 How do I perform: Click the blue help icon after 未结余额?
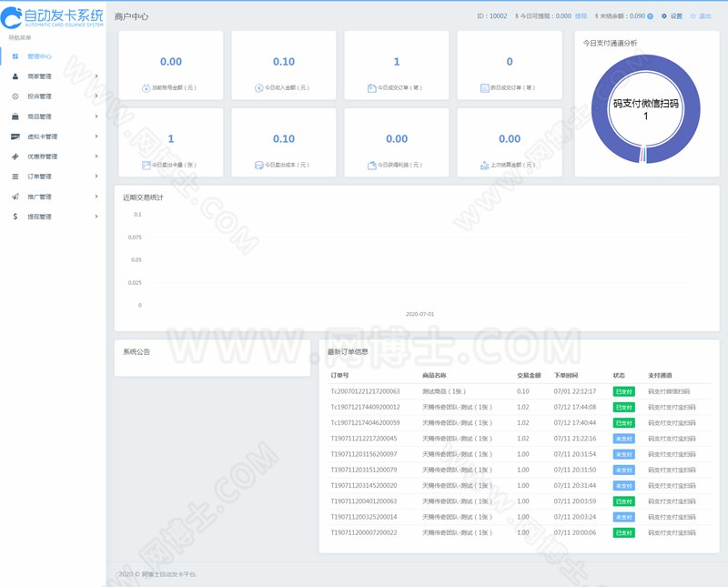click(x=650, y=16)
